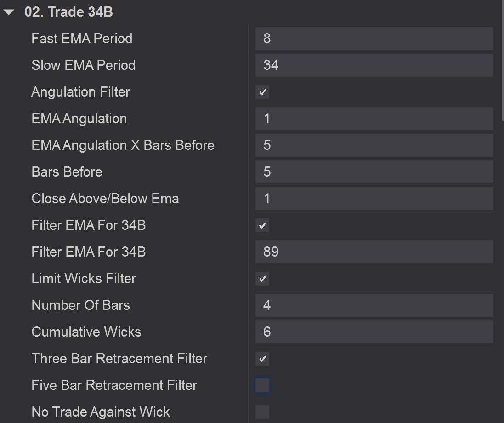Disable the Filter EMA For 34B checkbox
504x423 pixels.
tap(262, 225)
